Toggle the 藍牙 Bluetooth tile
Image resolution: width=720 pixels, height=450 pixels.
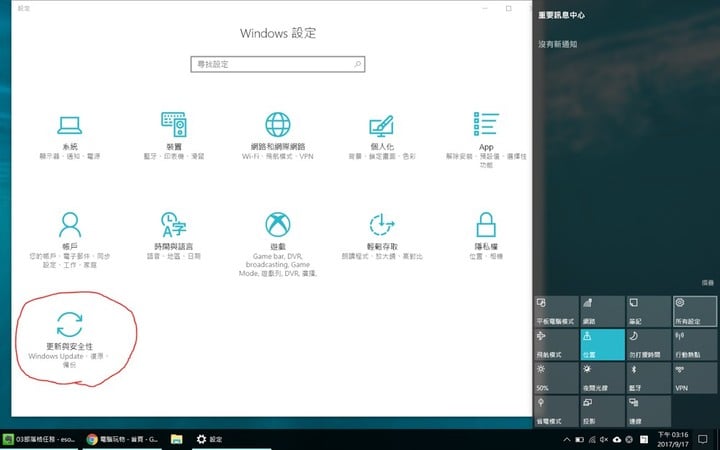pos(649,378)
